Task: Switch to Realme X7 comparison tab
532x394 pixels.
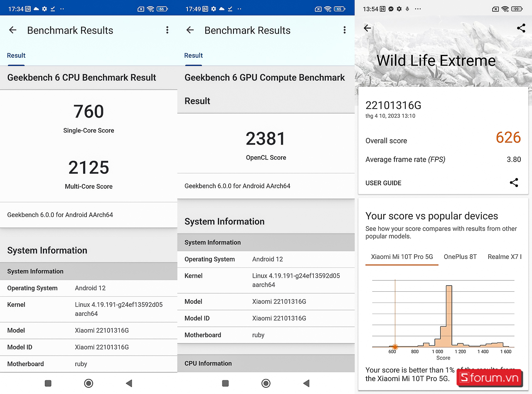Action: tap(505, 256)
